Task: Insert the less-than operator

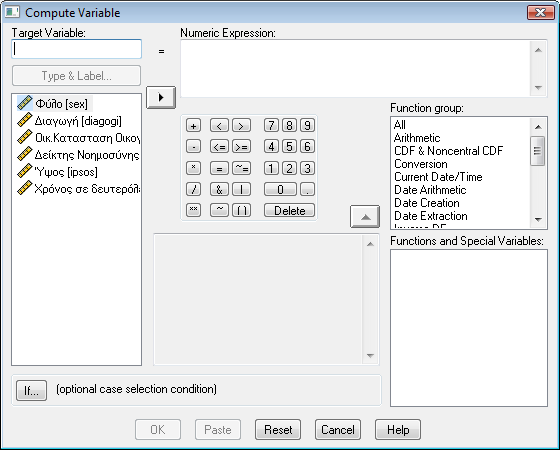Action: click(x=219, y=125)
